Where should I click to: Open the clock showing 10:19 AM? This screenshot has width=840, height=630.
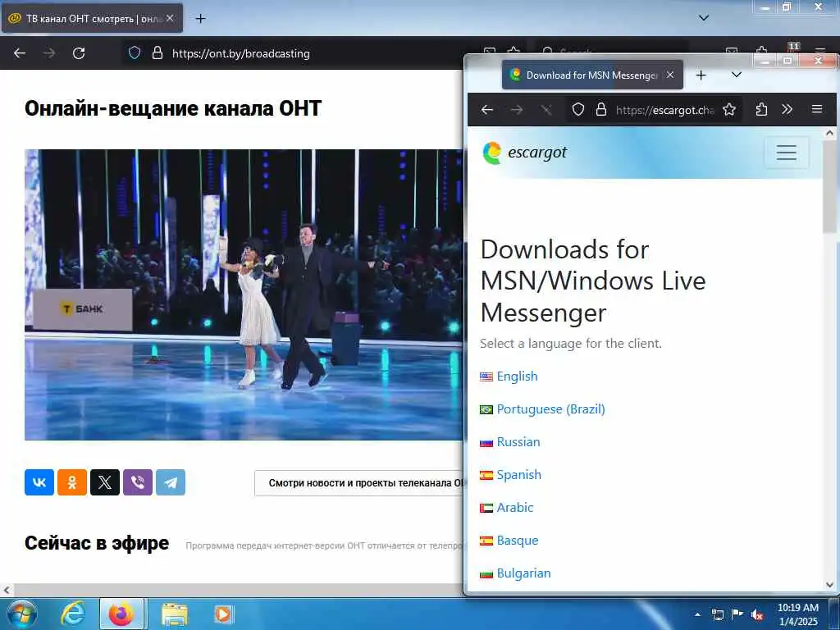(797, 614)
